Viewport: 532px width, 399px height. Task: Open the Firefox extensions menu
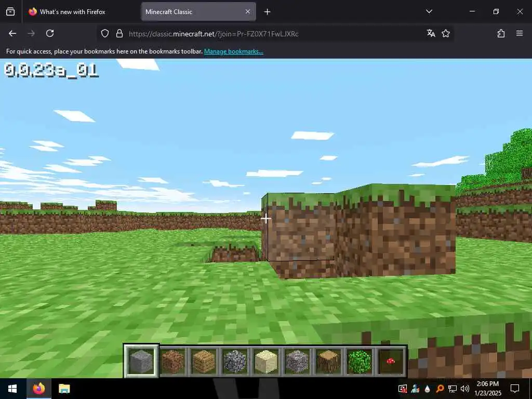click(501, 33)
